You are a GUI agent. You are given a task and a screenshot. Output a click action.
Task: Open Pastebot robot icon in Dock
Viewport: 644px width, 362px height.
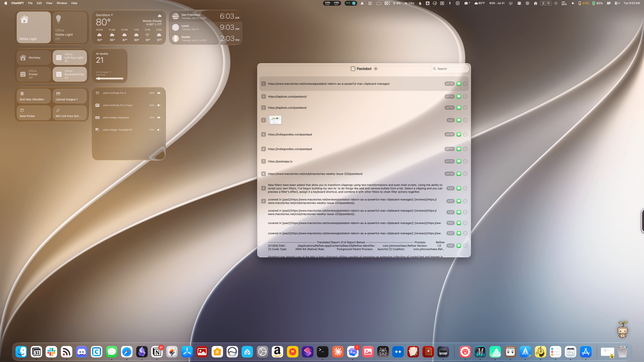click(510, 352)
